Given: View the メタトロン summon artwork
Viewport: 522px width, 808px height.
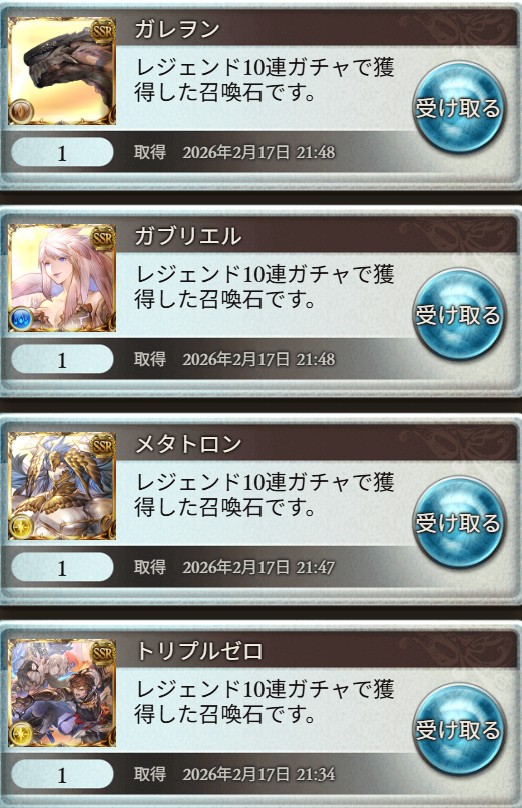Looking at the screenshot, I should click(x=62, y=485).
